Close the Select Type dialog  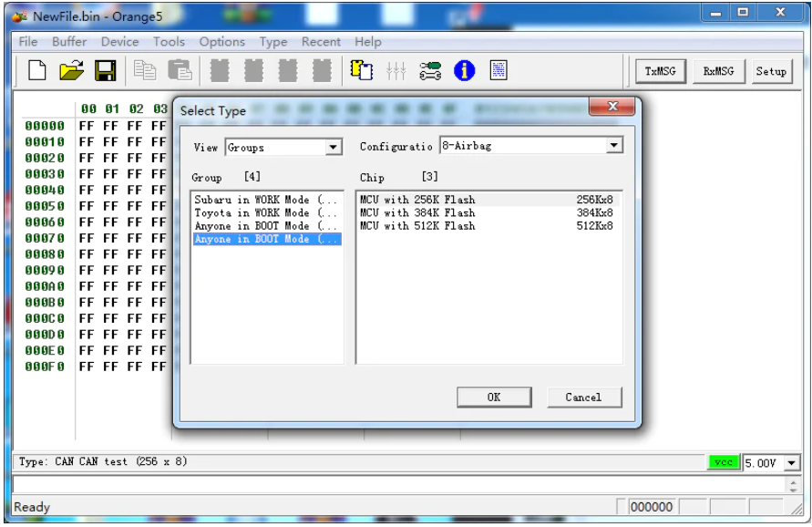click(612, 107)
